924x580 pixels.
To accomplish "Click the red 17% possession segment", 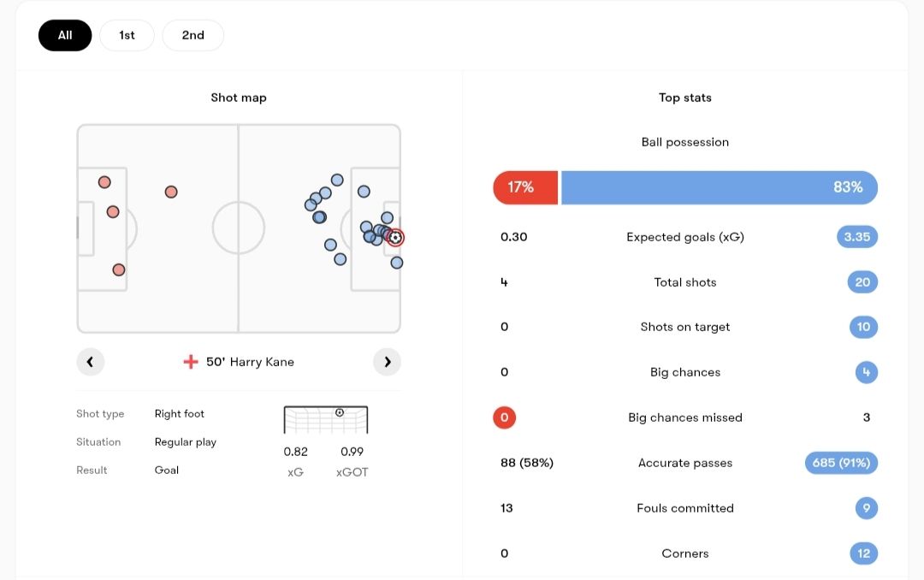I will click(x=524, y=187).
